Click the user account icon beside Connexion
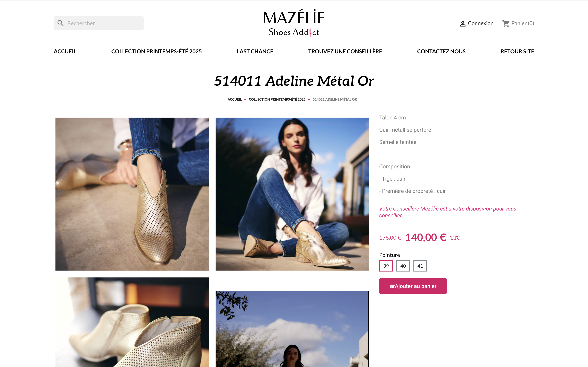The height and width of the screenshot is (367, 588). tap(462, 24)
